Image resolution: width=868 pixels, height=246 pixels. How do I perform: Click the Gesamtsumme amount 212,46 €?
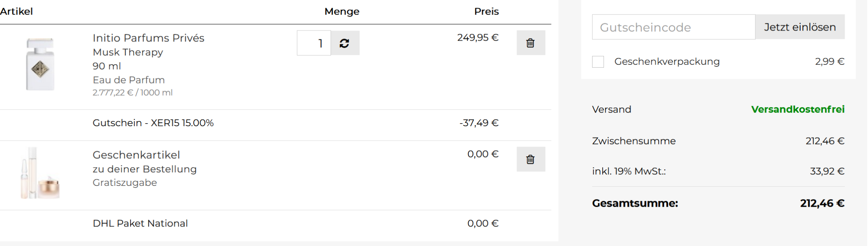(822, 204)
